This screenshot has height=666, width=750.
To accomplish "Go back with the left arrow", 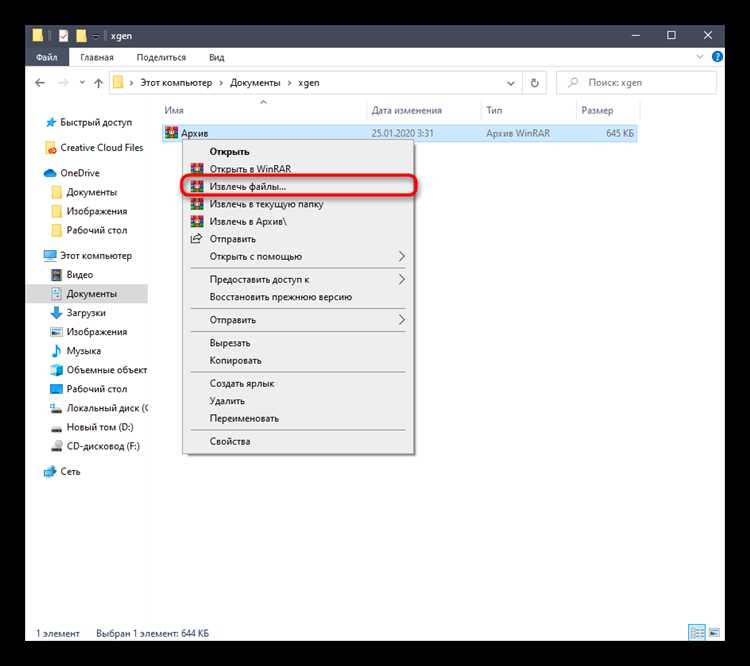I will (40, 83).
